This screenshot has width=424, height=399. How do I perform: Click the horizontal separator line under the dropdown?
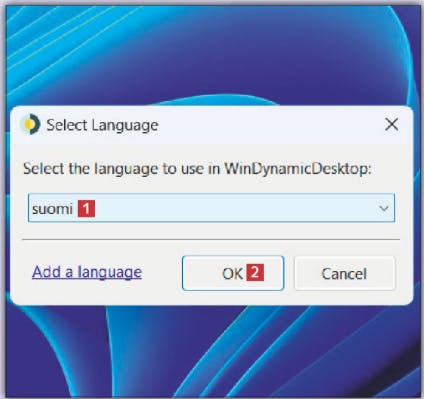(211, 239)
